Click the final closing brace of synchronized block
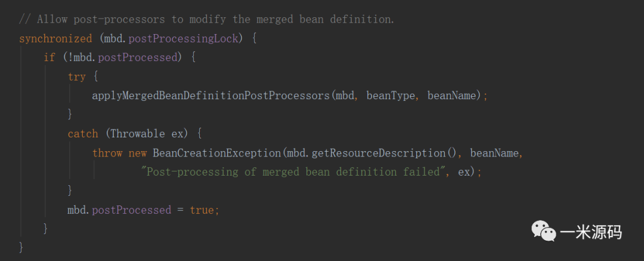 coord(22,247)
